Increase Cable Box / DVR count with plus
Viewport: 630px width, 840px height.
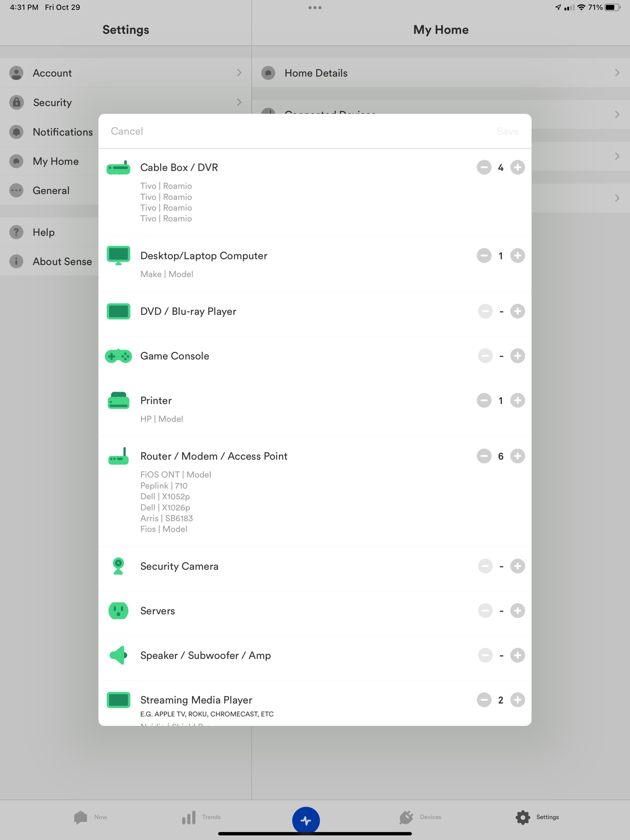(517, 168)
